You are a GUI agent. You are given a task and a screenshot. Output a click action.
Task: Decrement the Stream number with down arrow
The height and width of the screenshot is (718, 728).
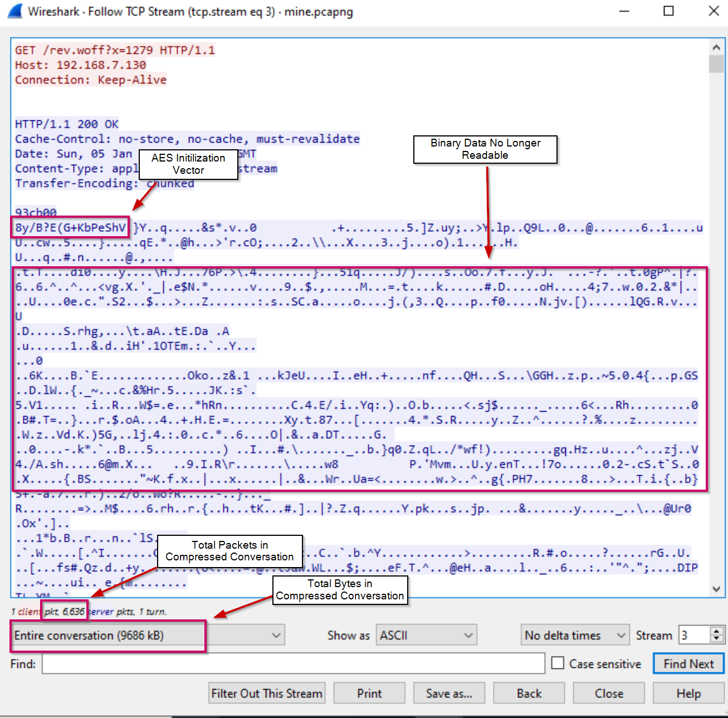click(716, 639)
